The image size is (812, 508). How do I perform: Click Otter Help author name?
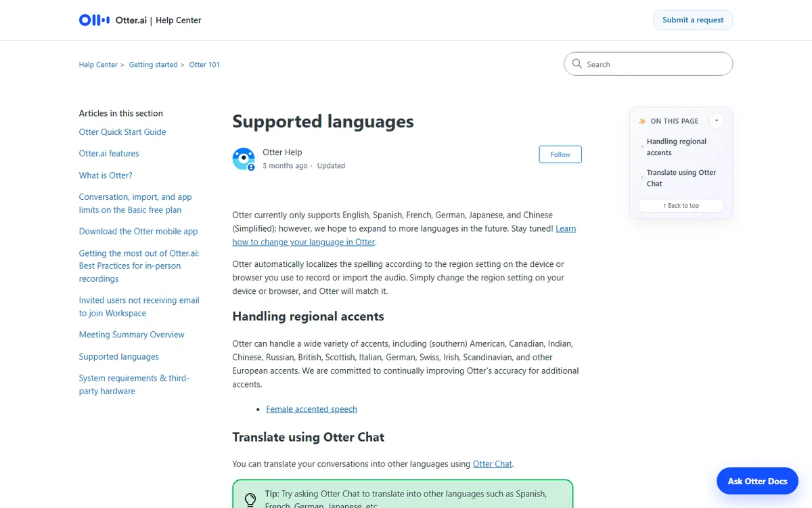tap(282, 152)
